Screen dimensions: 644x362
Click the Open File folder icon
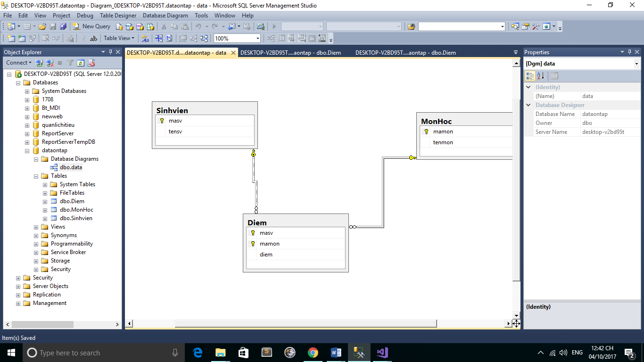point(42,26)
